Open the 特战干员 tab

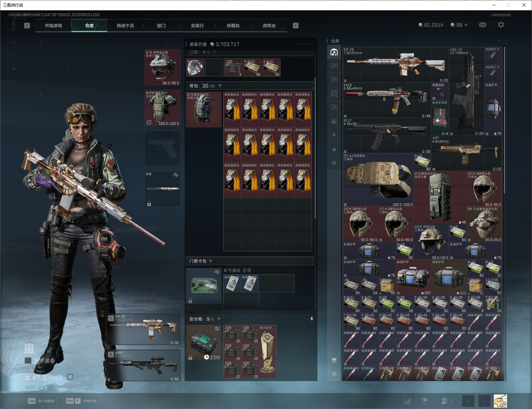point(125,26)
